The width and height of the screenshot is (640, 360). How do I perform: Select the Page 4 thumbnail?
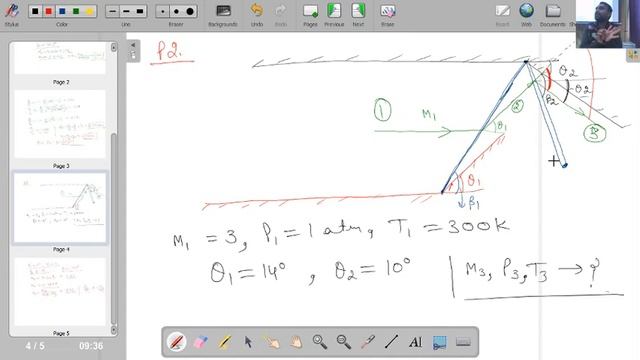pyautogui.click(x=60, y=208)
